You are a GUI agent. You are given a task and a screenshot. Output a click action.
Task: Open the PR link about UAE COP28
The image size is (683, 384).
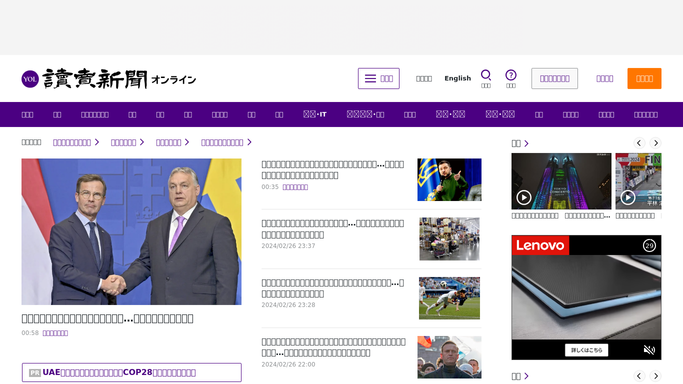132,373
